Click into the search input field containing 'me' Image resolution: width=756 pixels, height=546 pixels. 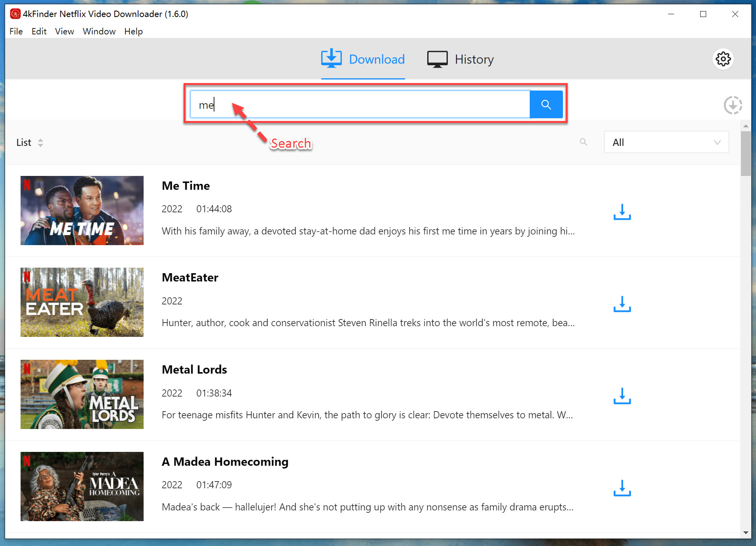point(360,104)
